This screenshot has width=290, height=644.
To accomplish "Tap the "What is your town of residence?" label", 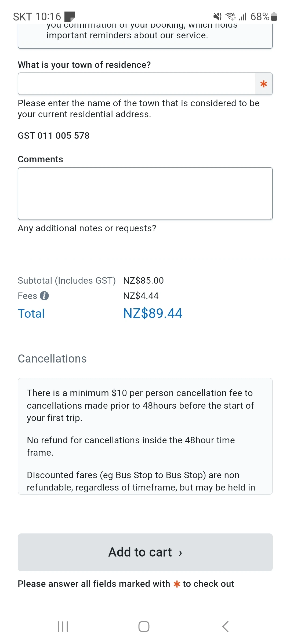I will tap(84, 65).
